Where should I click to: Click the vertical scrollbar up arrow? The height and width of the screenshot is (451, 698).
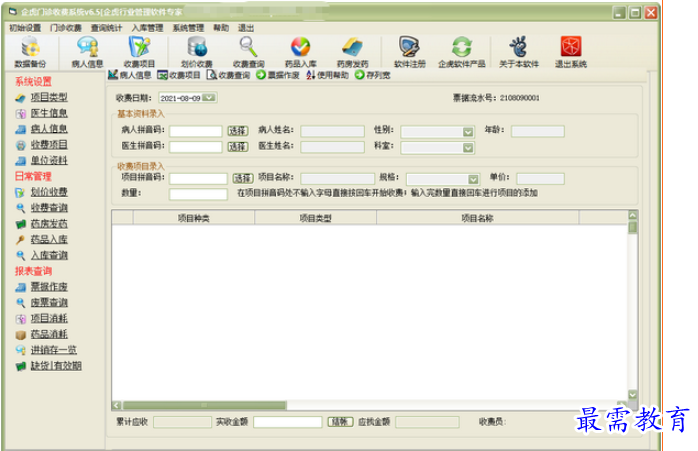[633, 215]
